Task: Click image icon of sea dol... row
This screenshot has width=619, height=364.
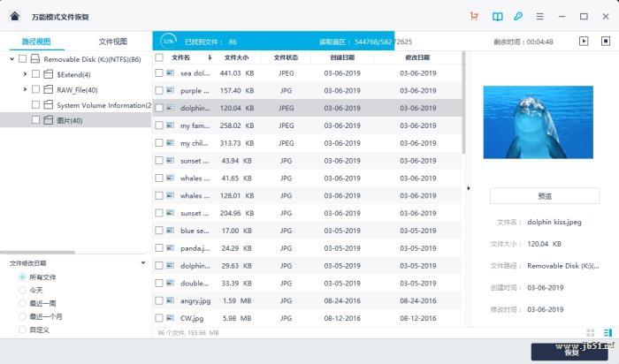Action: [x=170, y=73]
